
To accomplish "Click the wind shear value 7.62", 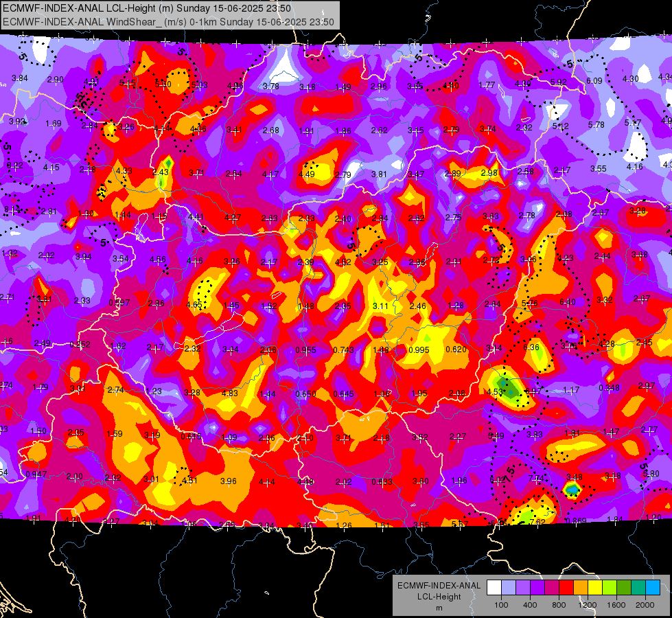I will [x=537, y=522].
